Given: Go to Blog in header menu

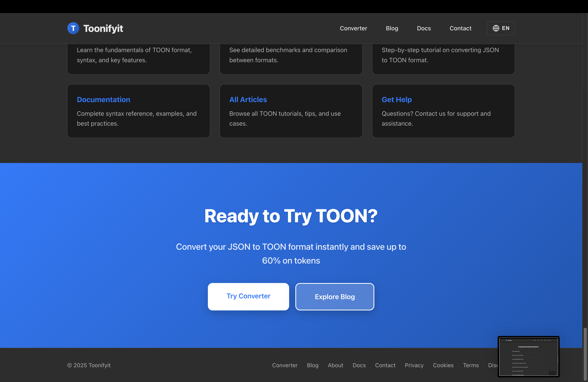Looking at the screenshot, I should pyautogui.click(x=392, y=28).
